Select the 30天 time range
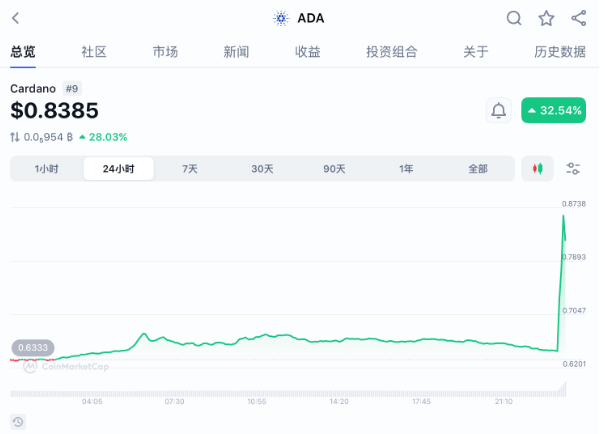605x434 pixels. (x=262, y=169)
